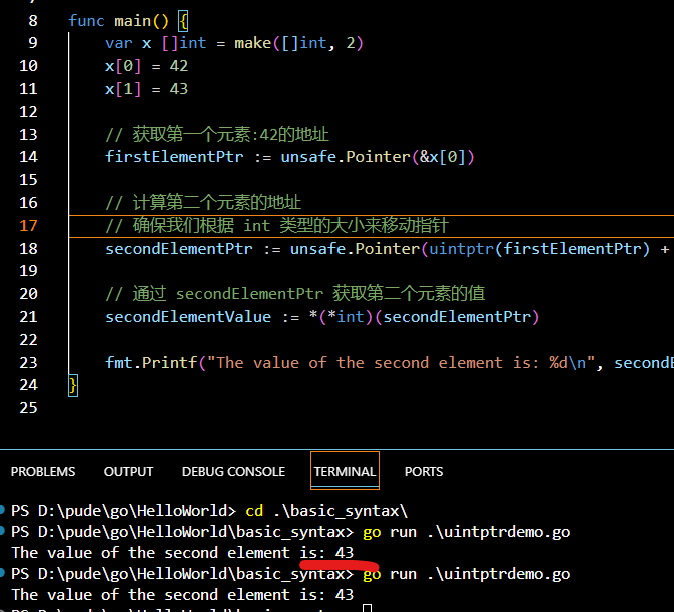Screen dimensions: 674x612
Task: Click unsafe.Pointer on line 14
Action: click(x=345, y=157)
